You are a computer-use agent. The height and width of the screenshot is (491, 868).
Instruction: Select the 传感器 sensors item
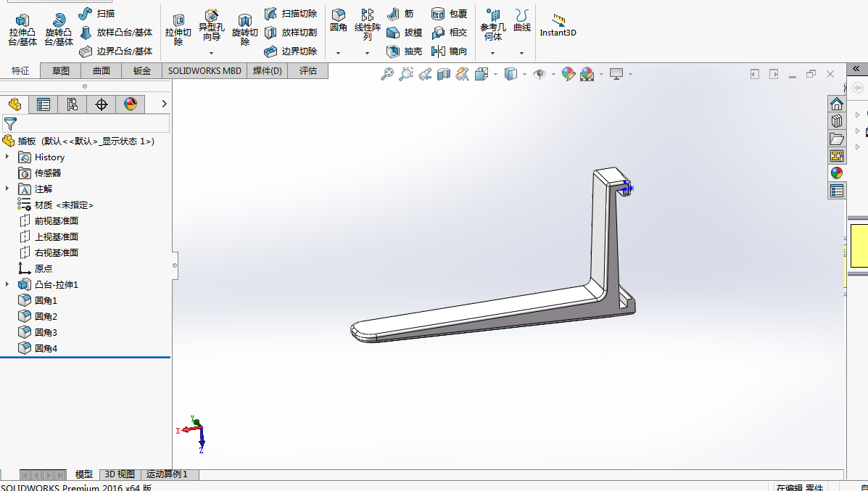[39, 173]
